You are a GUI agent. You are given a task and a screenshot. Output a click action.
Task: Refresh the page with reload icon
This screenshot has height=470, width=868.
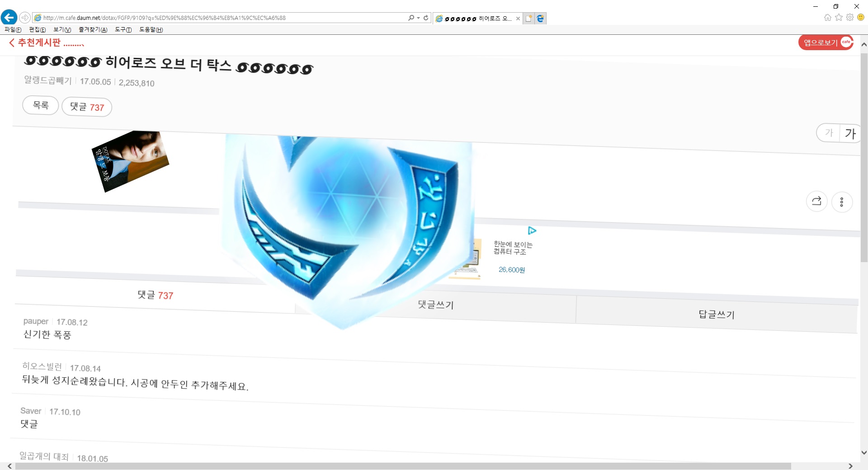coord(426,18)
